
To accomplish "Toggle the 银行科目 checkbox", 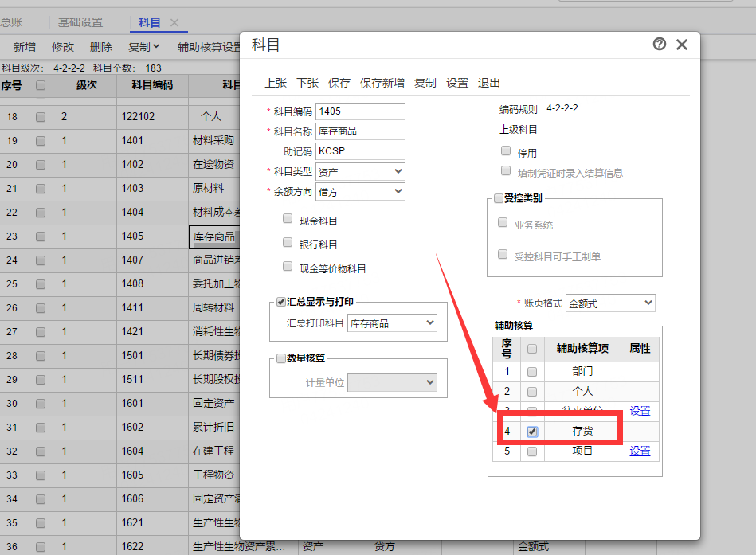I will (288, 243).
